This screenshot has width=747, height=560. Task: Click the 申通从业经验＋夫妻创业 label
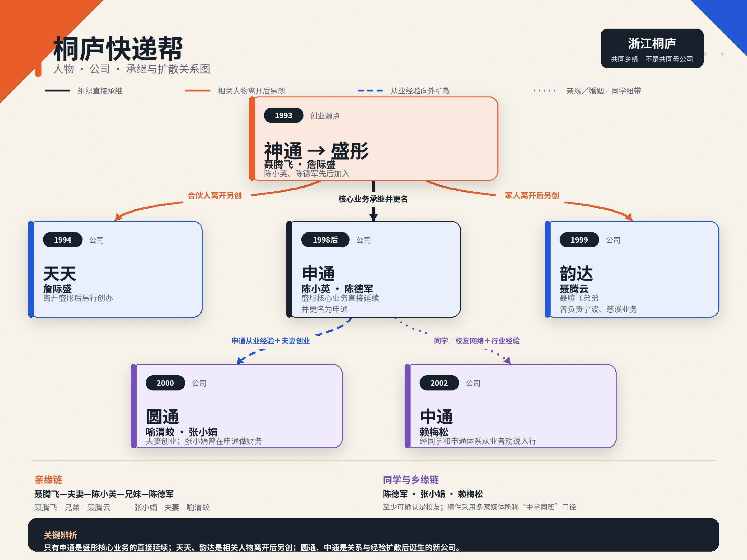click(x=270, y=341)
